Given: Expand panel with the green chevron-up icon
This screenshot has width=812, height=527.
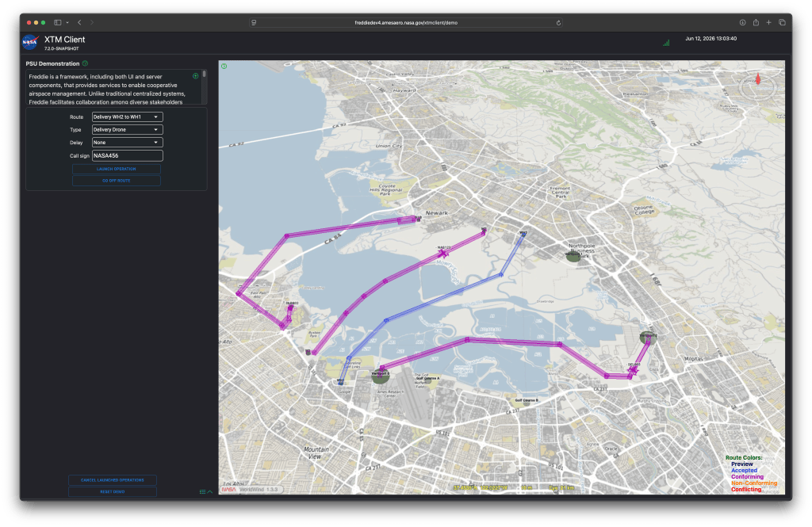Looking at the screenshot, I should coord(209,492).
